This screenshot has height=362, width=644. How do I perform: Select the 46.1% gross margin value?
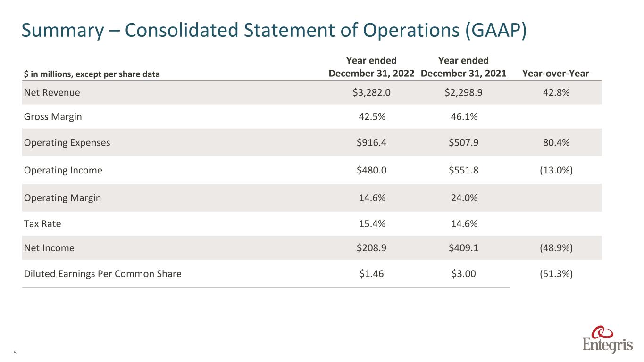tap(463, 117)
